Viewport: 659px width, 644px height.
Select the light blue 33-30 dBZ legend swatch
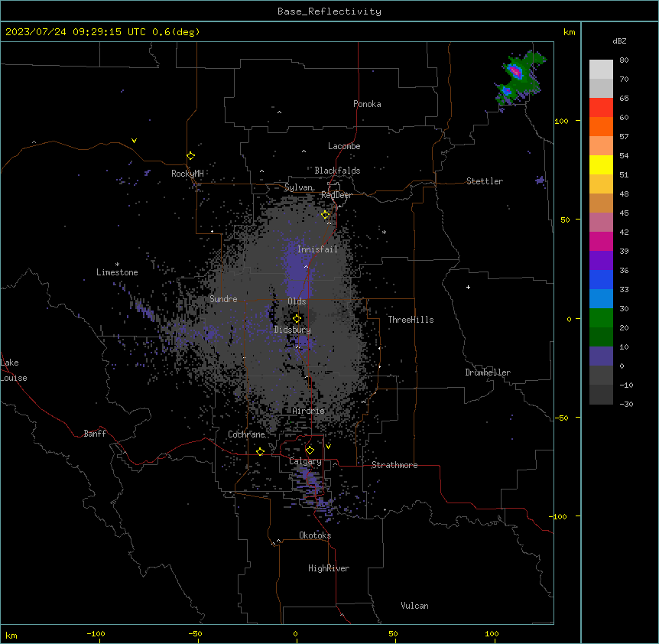coord(601,298)
